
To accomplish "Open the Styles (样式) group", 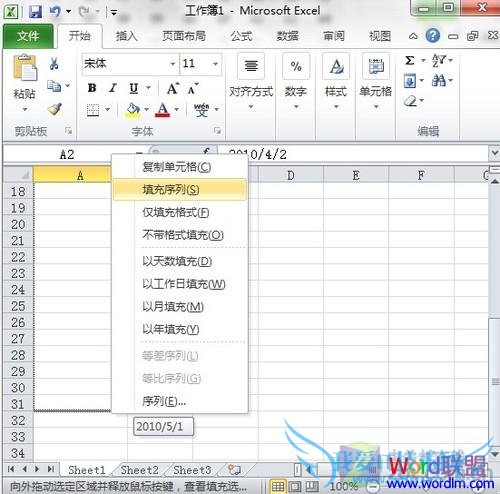I will click(336, 82).
